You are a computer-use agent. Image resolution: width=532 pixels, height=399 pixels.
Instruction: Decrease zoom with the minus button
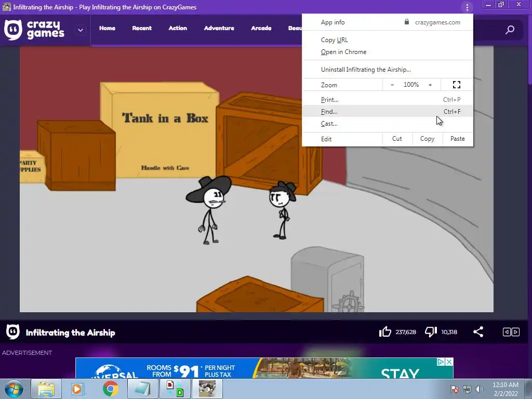tap(392, 85)
